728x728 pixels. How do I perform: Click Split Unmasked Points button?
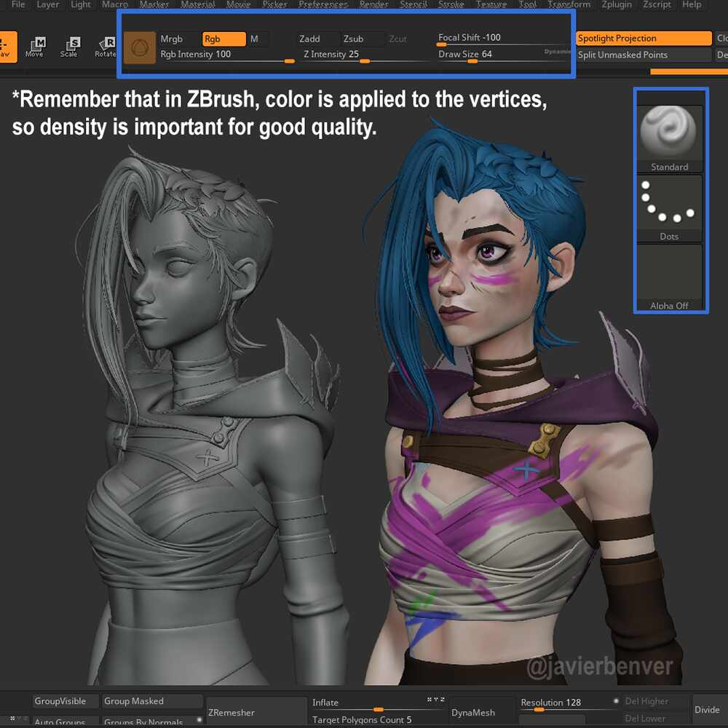pyautogui.click(x=644, y=55)
